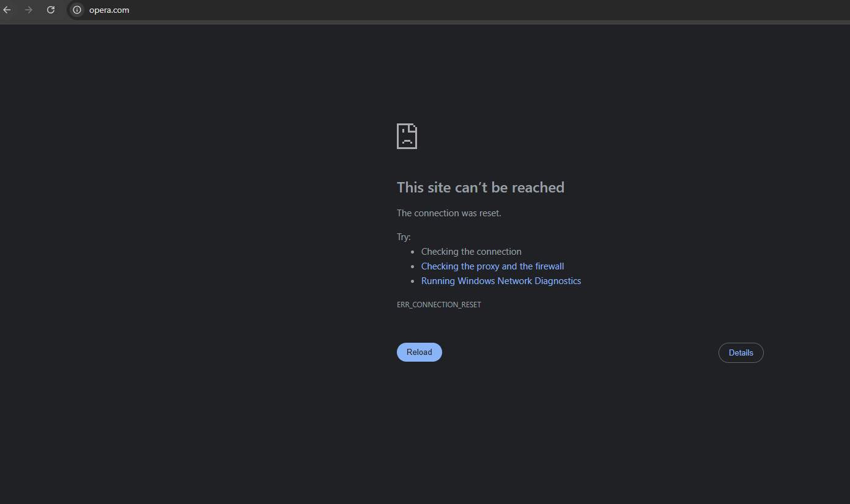This screenshot has width=850, height=504.
Task: Click the "Checking the connection" suggestion
Action: (x=471, y=252)
